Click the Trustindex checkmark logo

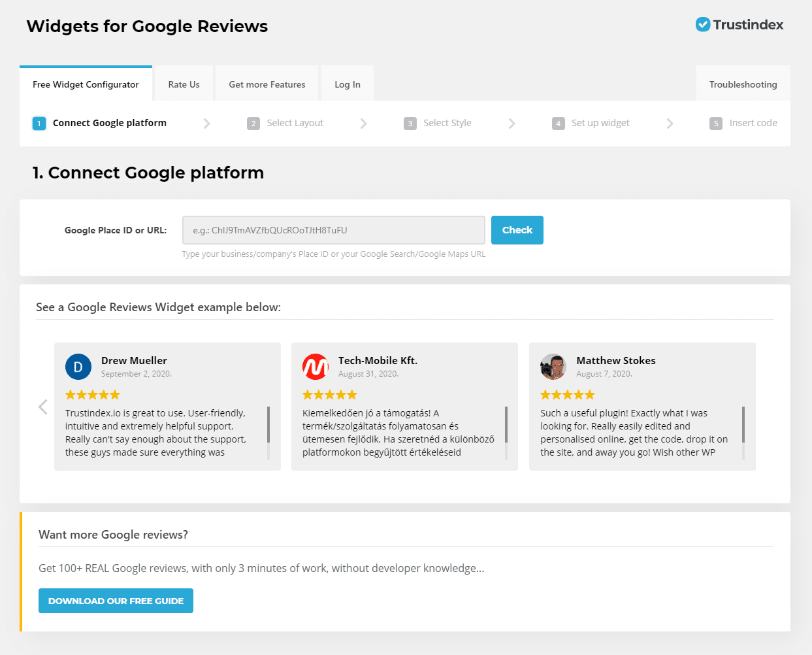click(702, 24)
